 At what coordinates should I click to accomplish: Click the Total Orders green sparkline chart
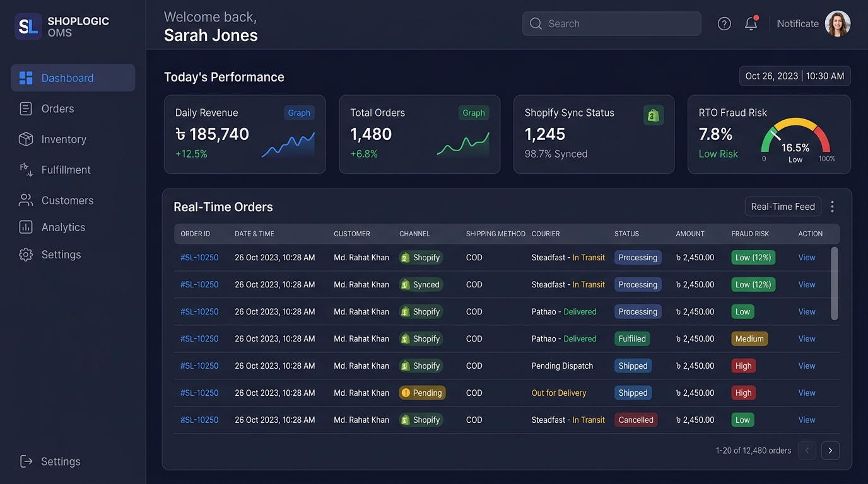pos(463,144)
